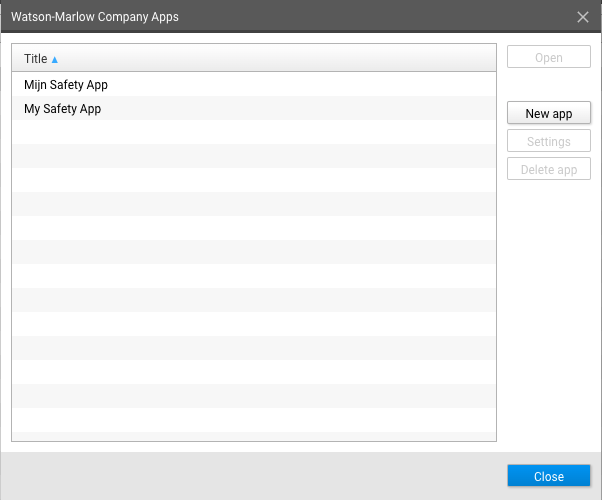The height and width of the screenshot is (500, 602).
Task: Sort the list by Title column header
Action: pos(254,58)
